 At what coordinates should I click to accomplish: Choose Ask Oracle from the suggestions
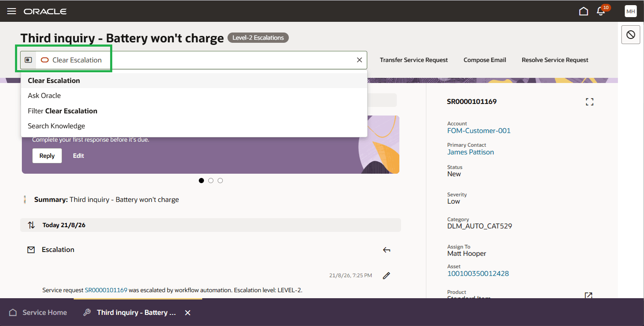tap(194, 96)
